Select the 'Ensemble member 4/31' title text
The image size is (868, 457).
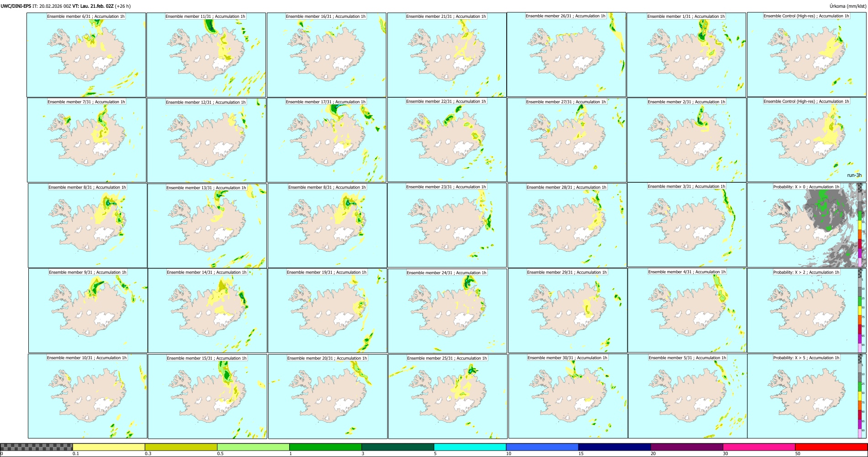(687, 272)
